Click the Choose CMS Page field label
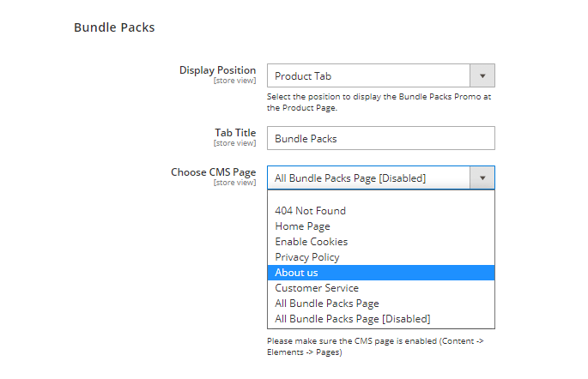Image resolution: width=588 pixels, height=379 pixels. click(x=213, y=172)
